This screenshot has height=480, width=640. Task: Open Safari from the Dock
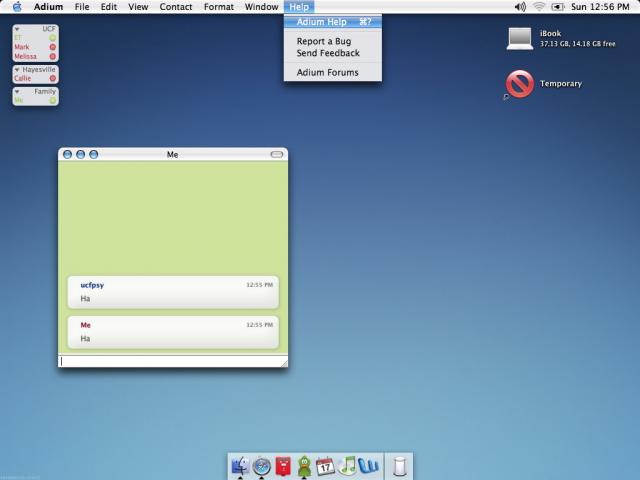pos(262,466)
